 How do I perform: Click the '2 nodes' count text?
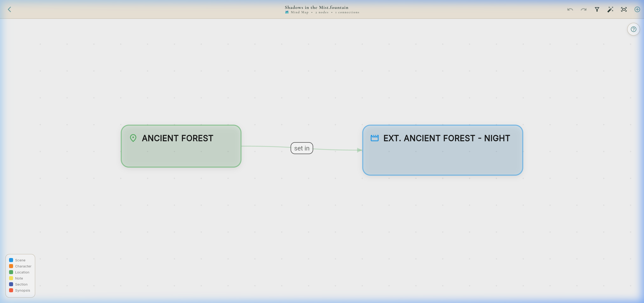322,12
